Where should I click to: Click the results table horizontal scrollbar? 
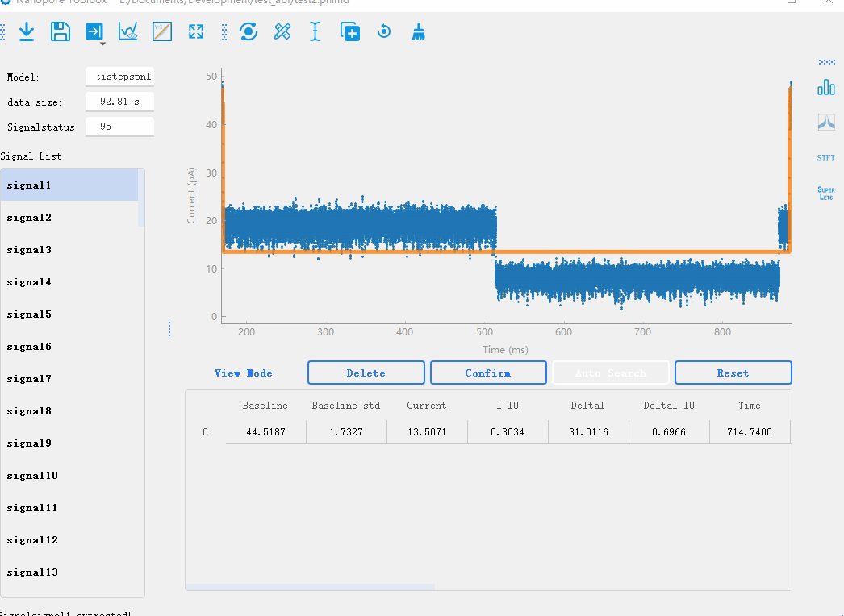(310, 587)
